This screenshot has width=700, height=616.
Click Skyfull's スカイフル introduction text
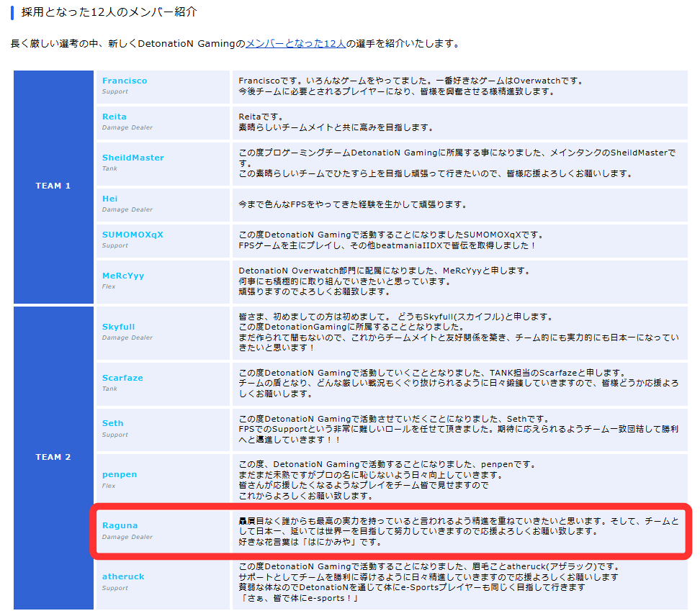click(459, 332)
